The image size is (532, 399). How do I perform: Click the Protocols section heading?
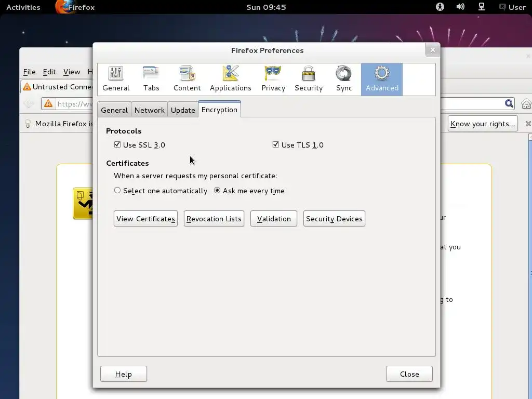click(124, 131)
